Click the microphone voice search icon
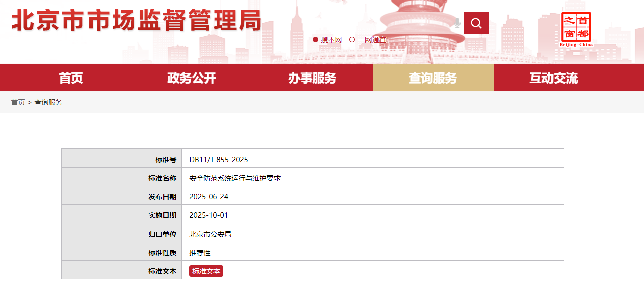 [457, 23]
